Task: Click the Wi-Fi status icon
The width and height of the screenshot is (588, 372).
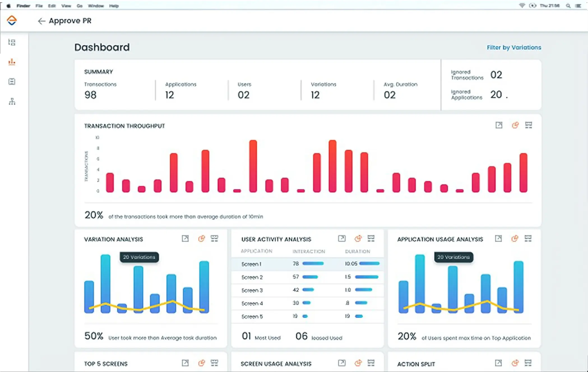Action: click(522, 6)
